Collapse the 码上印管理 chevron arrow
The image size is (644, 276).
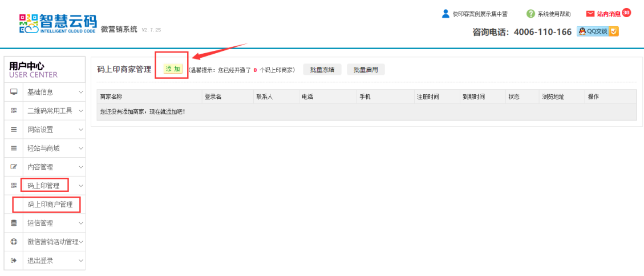coord(80,186)
